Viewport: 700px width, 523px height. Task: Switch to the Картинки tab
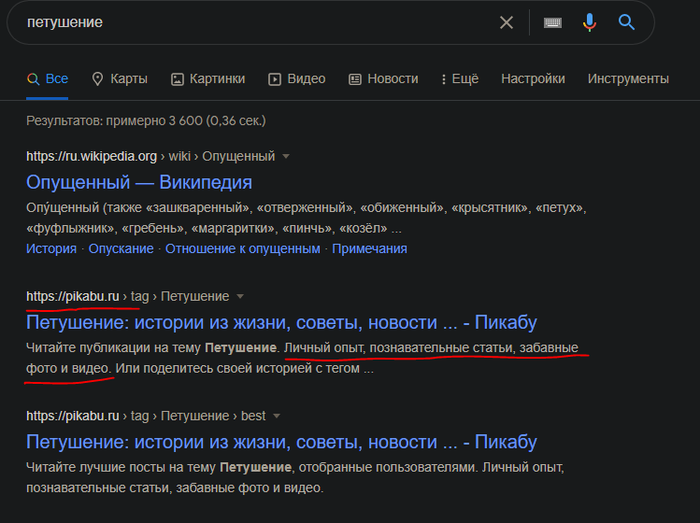pyautogui.click(x=208, y=79)
